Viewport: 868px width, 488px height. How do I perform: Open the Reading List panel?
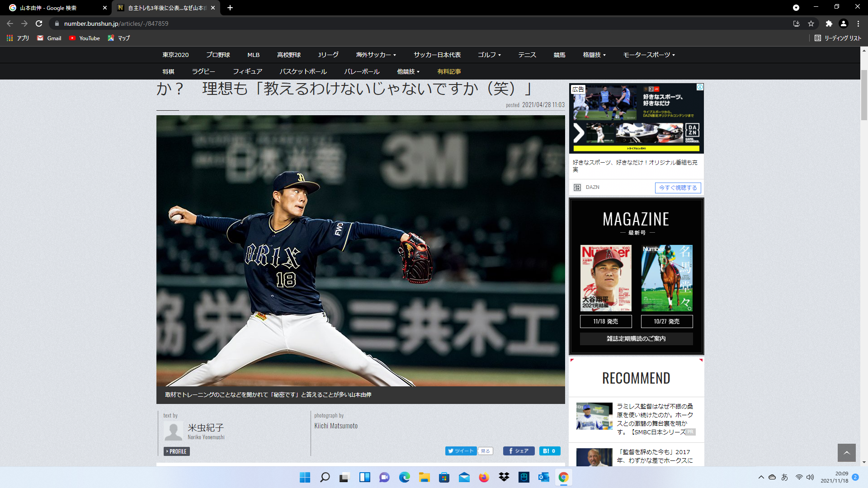838,38
